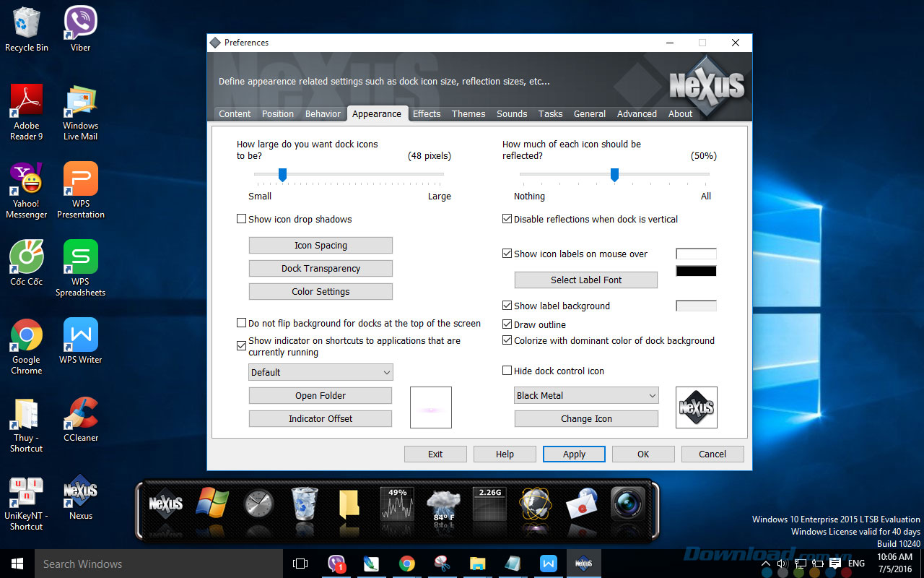924x578 pixels.
Task: Open CCleaner desktop icon
Action: coord(80,419)
